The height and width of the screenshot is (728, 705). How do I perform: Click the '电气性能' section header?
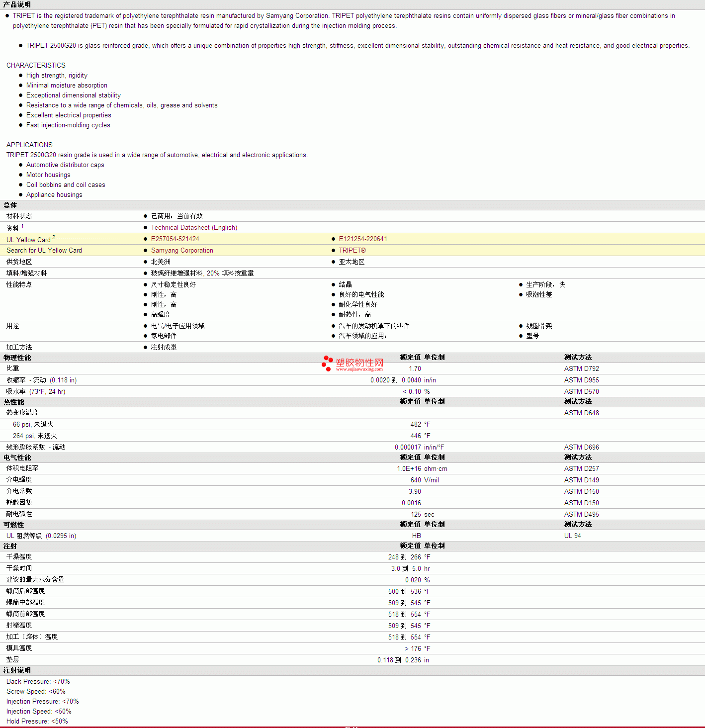17,457
